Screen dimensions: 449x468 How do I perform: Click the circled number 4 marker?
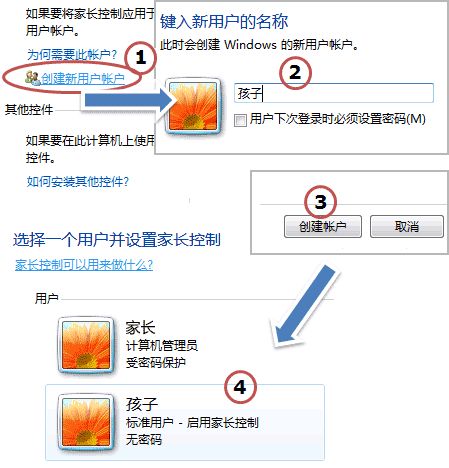click(240, 387)
